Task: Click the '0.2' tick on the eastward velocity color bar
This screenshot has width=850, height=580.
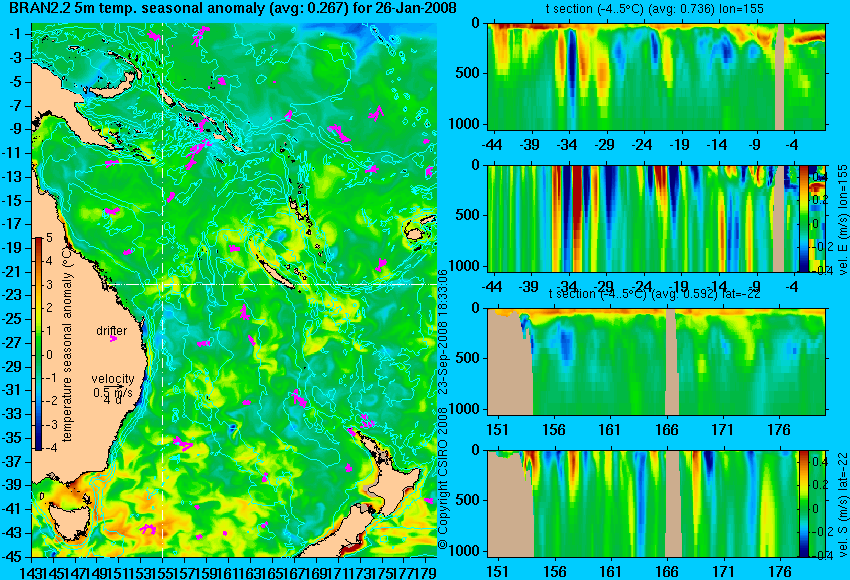Action: (x=819, y=198)
